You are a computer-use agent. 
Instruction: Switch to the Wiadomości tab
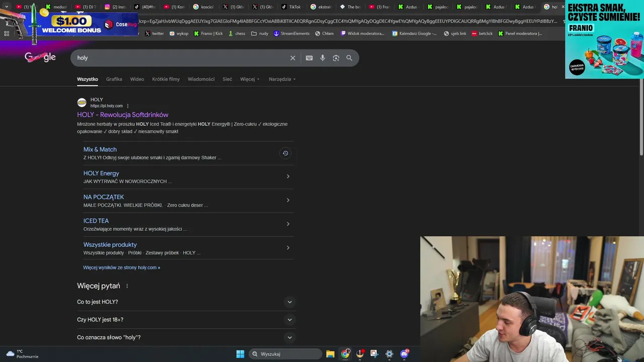click(201, 79)
